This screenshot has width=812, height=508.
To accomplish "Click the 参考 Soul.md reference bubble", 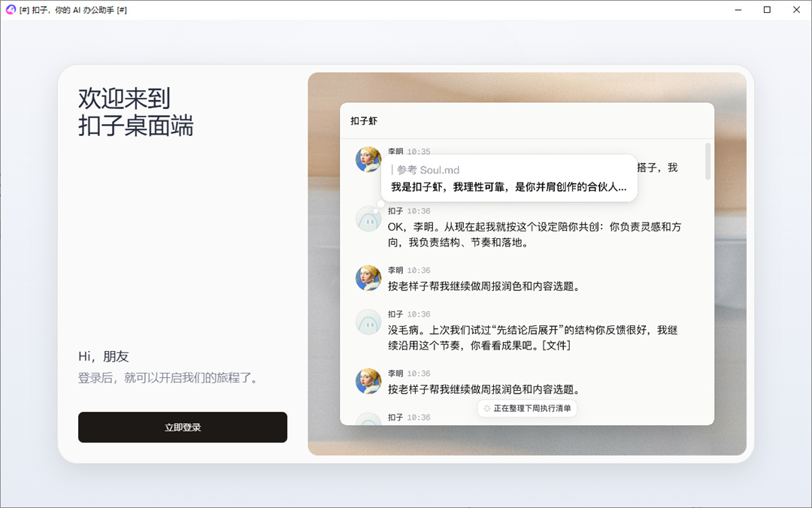I will point(509,178).
